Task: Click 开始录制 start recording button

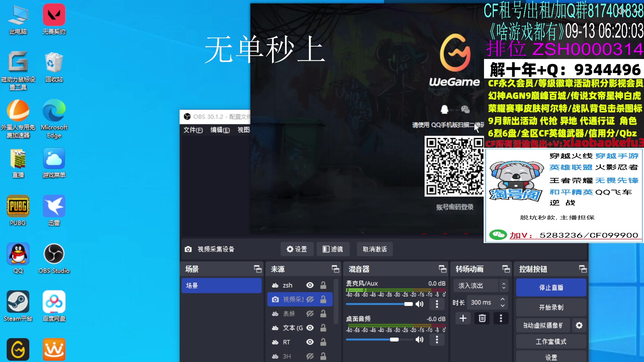Action: pos(551,307)
